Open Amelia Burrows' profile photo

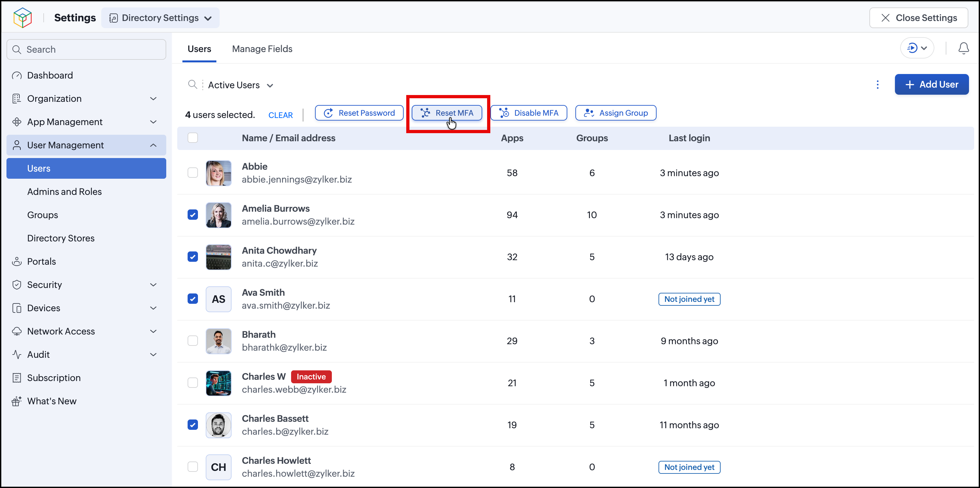(x=218, y=215)
